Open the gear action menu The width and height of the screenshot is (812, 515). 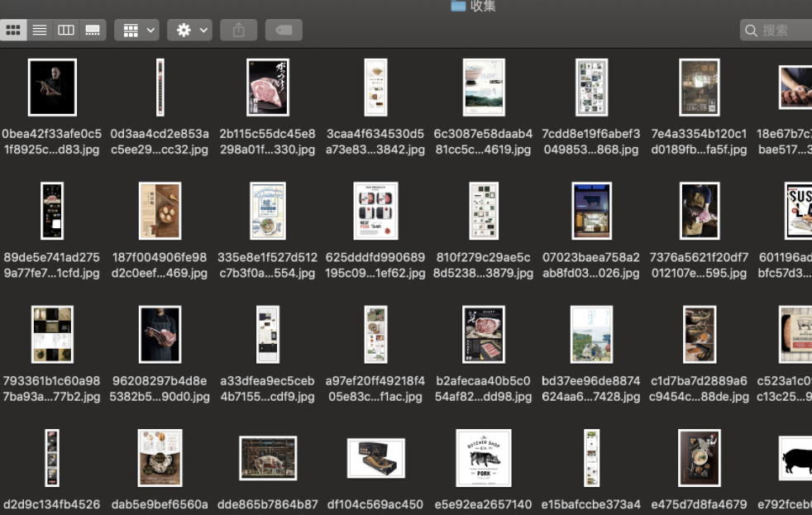(x=189, y=30)
